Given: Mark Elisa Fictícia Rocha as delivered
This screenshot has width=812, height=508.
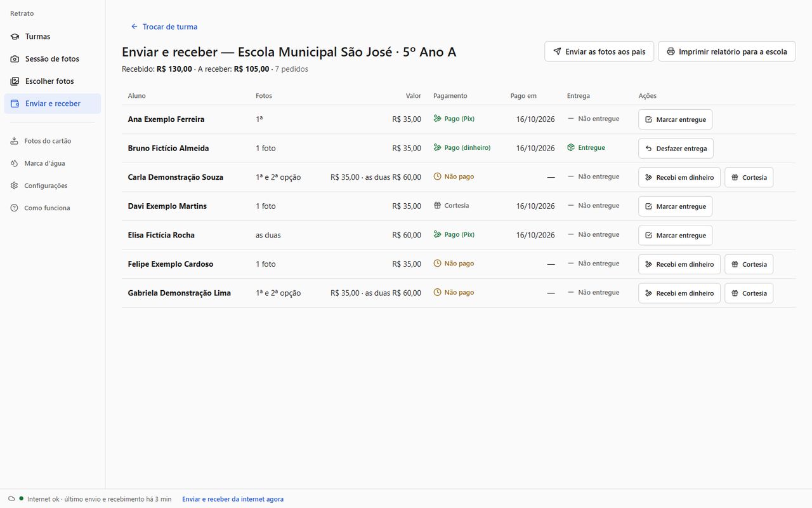Looking at the screenshot, I should [675, 235].
